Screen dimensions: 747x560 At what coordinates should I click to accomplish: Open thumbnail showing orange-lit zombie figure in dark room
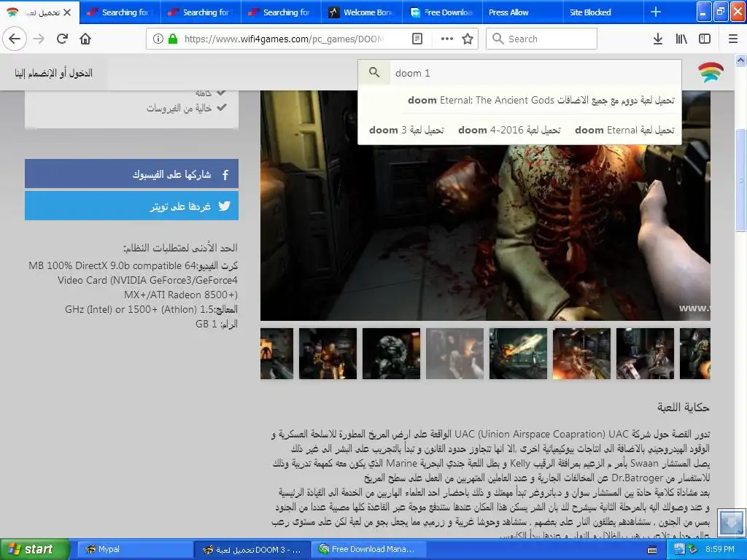pos(328,354)
